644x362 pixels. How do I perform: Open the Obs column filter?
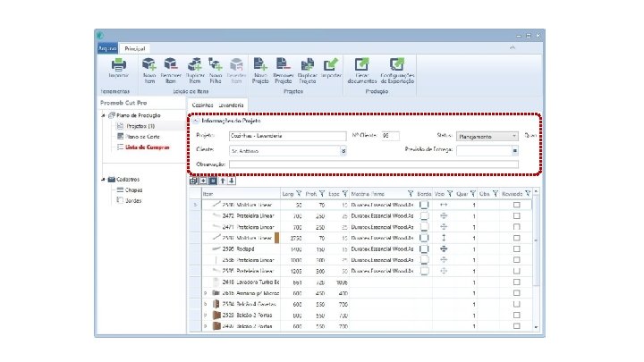pos(495,193)
